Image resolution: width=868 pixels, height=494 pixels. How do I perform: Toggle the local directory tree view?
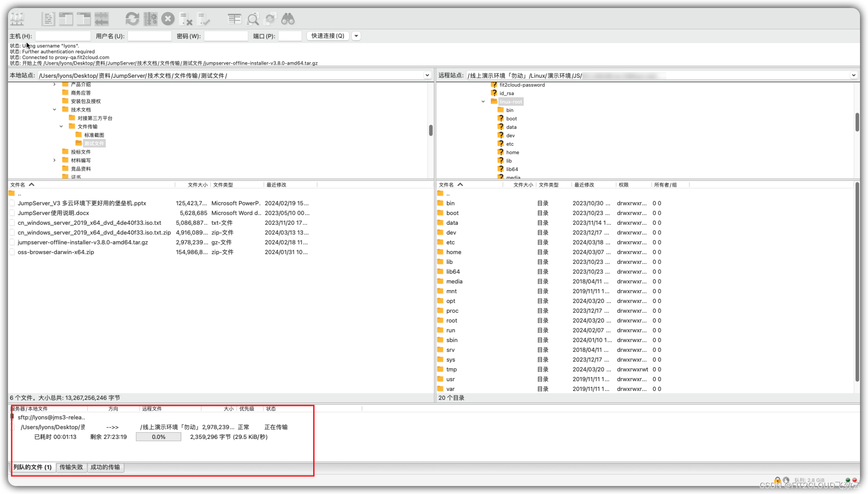tap(66, 19)
